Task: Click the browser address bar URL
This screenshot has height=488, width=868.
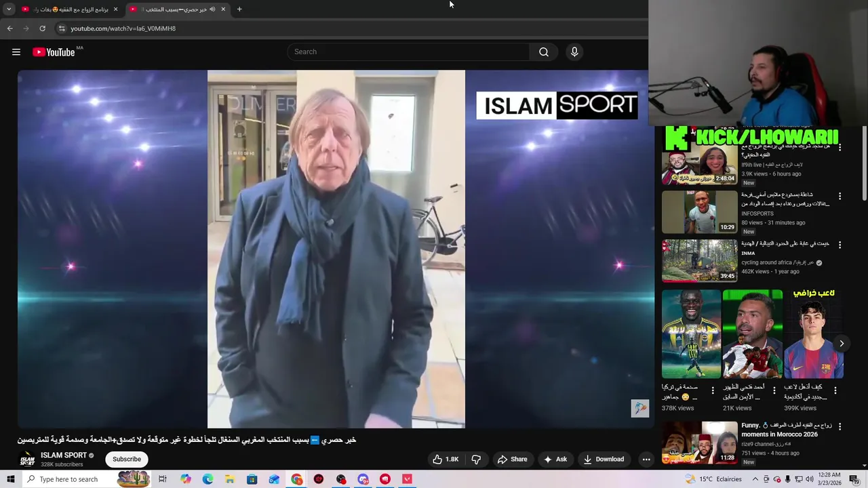Action: pyautogui.click(x=123, y=28)
